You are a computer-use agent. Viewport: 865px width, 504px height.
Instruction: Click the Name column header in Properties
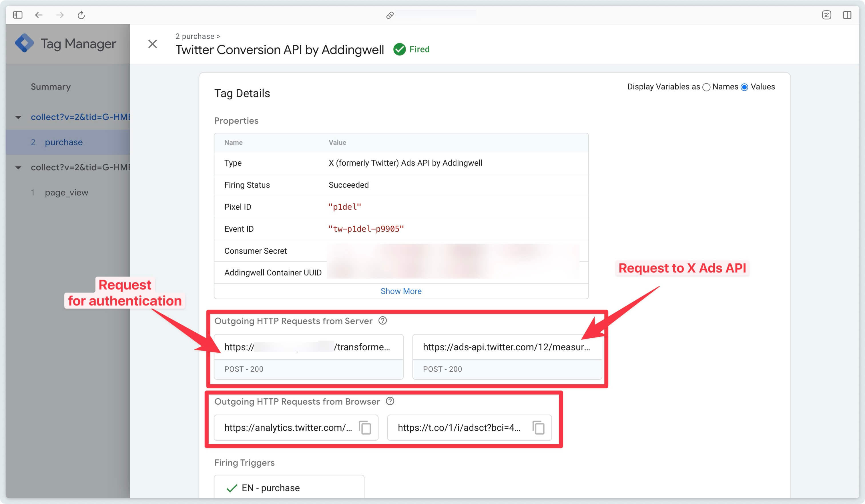click(x=234, y=142)
